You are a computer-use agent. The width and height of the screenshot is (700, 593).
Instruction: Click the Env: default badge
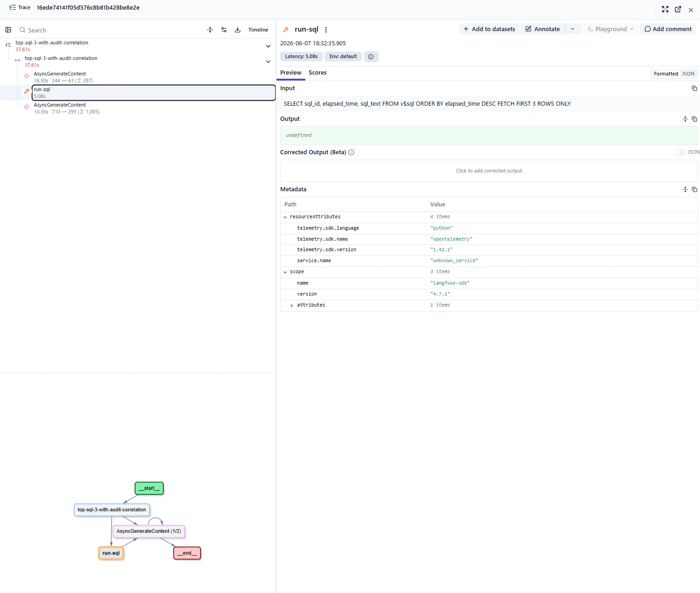343,57
